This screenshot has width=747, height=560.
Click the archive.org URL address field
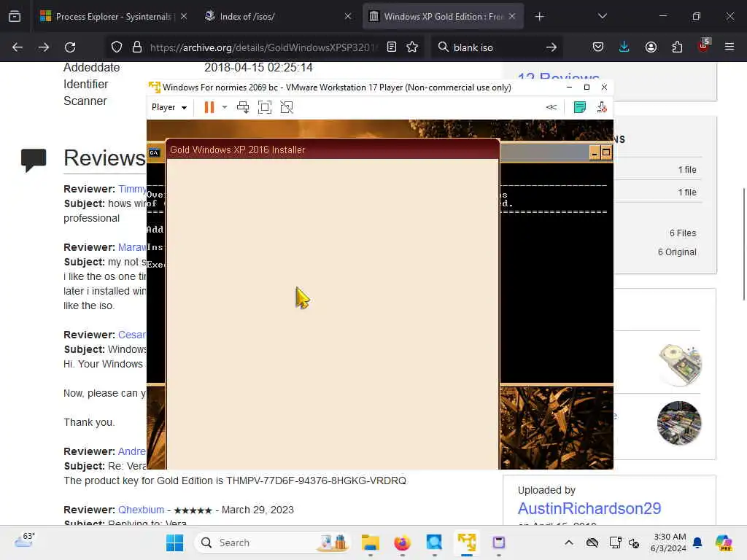264,47
